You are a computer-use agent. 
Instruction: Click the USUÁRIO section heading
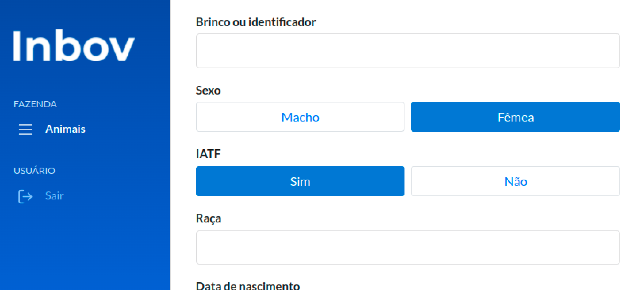pyautogui.click(x=34, y=171)
